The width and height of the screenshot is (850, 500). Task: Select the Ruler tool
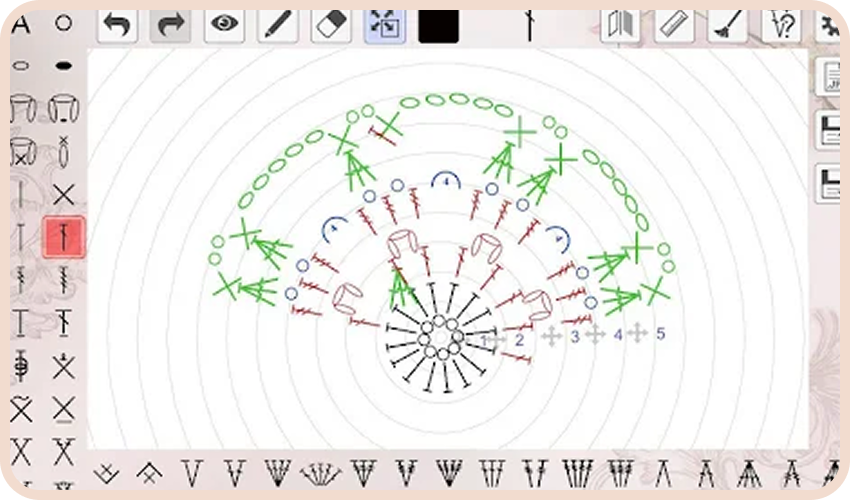click(674, 25)
